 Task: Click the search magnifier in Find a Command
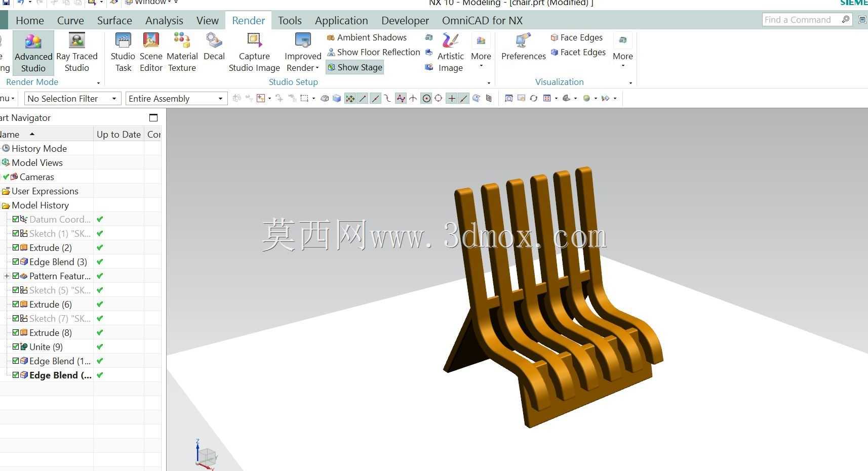pos(846,19)
